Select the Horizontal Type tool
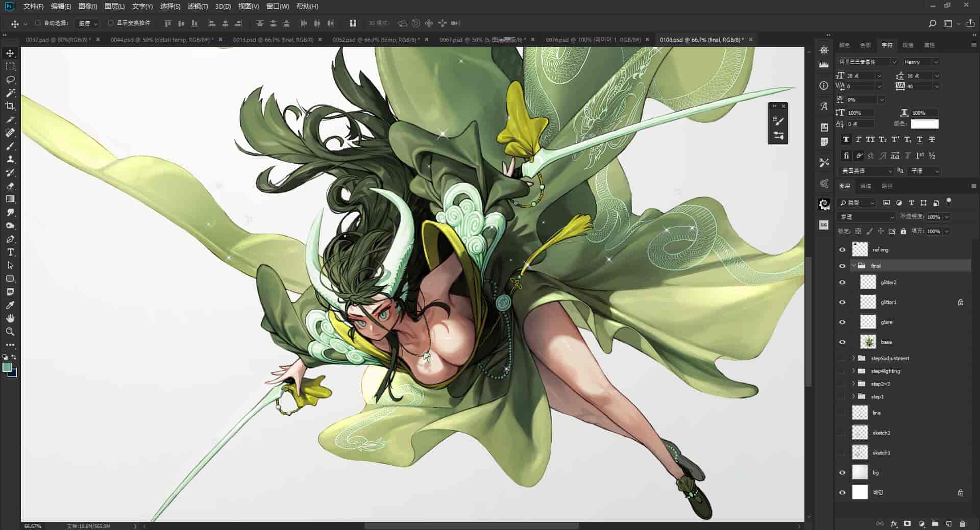 [10, 252]
